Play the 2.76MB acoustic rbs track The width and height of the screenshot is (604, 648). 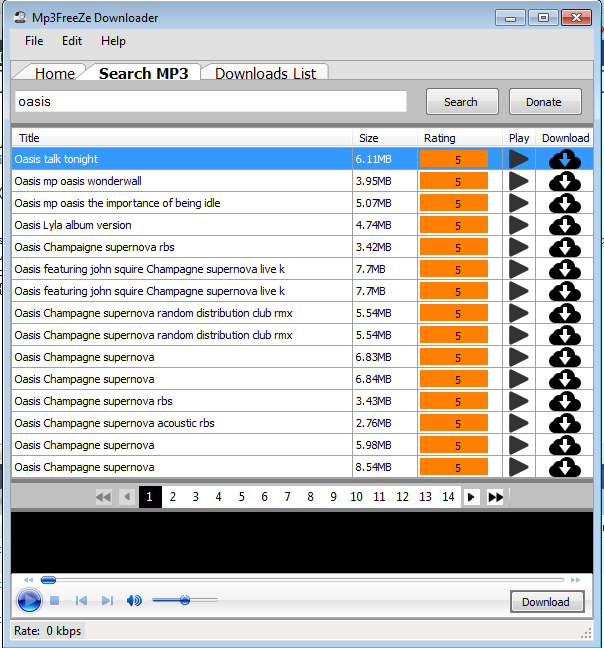tap(518, 423)
